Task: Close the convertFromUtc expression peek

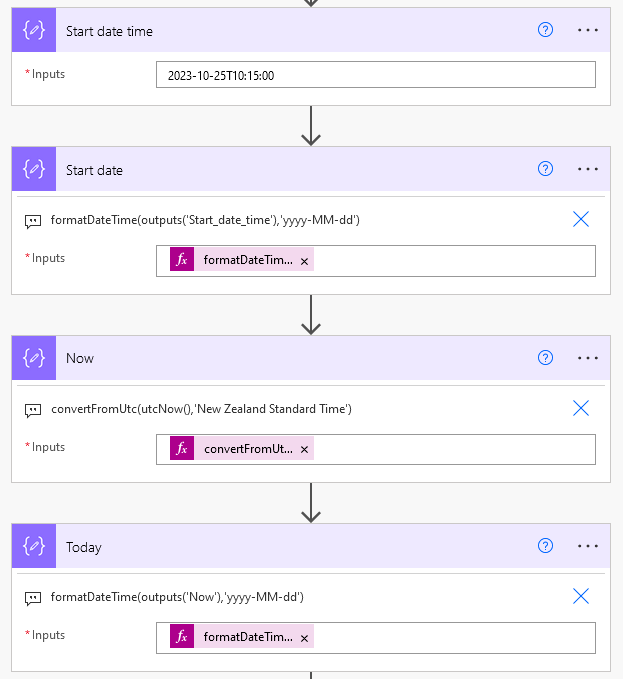Action: [581, 408]
